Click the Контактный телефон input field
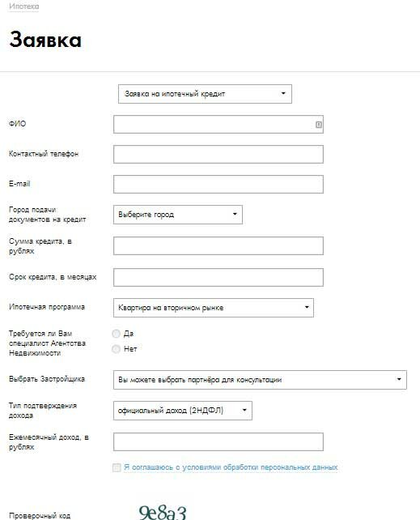Screen dimensions: 420x520 (x=218, y=154)
